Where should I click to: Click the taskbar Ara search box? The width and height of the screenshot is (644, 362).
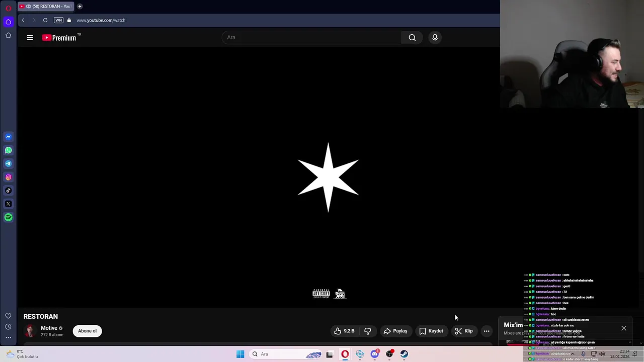point(285,354)
